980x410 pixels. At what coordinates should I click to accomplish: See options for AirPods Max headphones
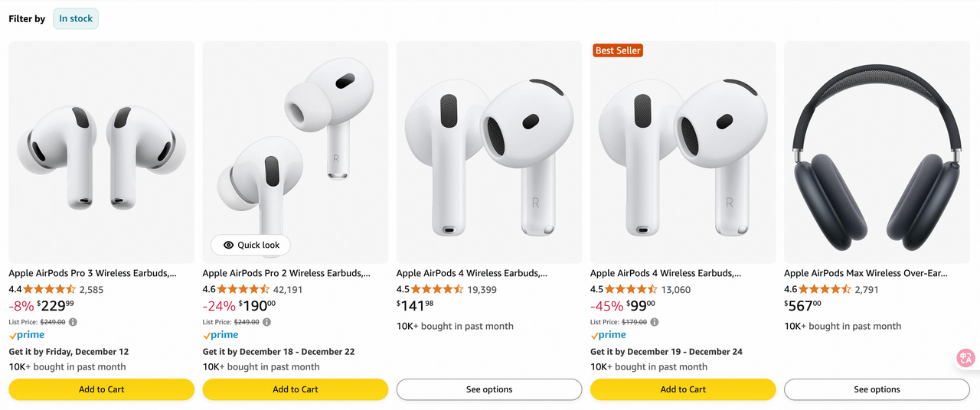coord(877,389)
